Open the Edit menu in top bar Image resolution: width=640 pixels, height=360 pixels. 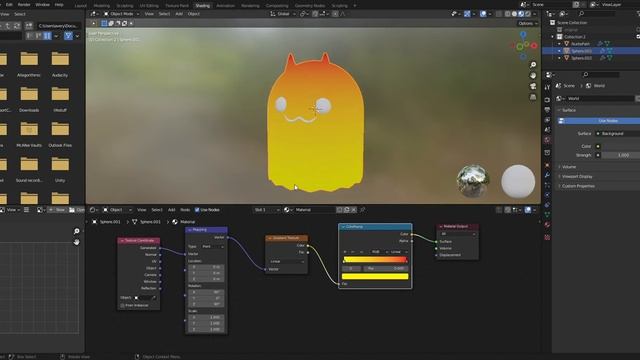point(9,4)
